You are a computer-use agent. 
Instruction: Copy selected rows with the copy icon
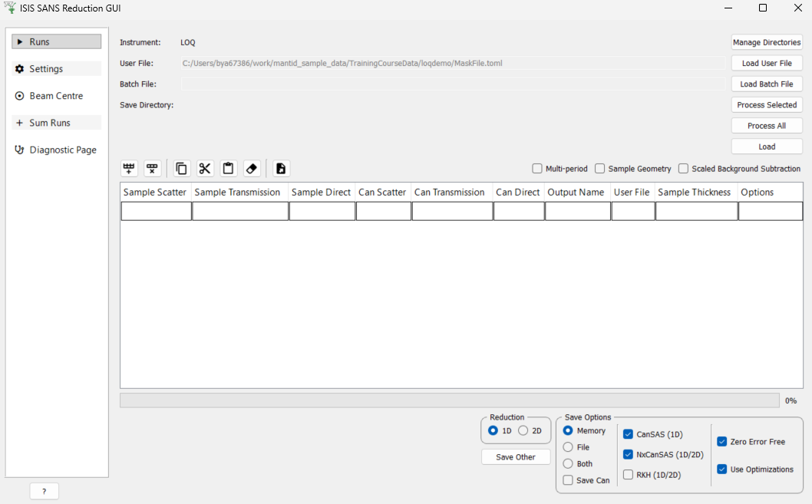[181, 169]
